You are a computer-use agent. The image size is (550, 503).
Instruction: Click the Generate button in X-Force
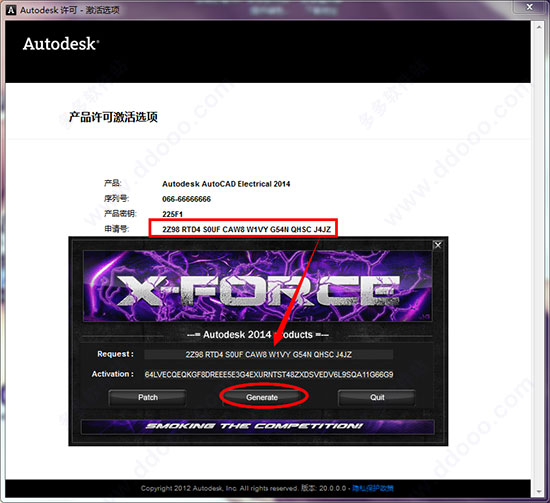(x=262, y=397)
